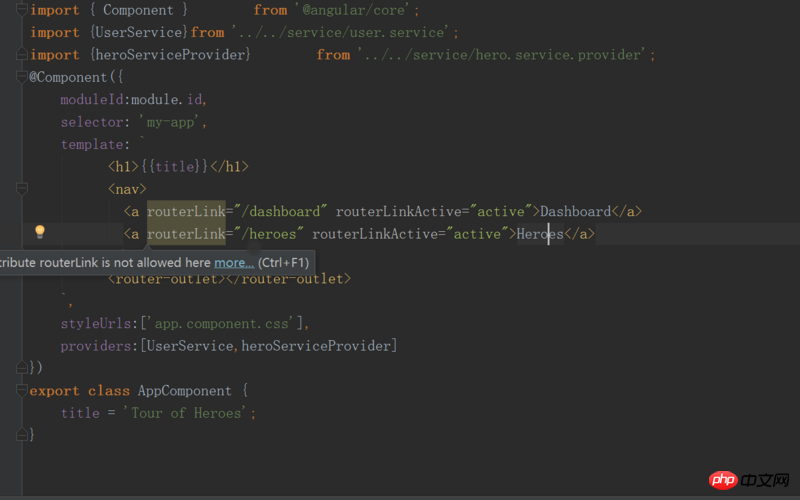Click the @Component decorator text
800x500 pixels.
point(68,77)
